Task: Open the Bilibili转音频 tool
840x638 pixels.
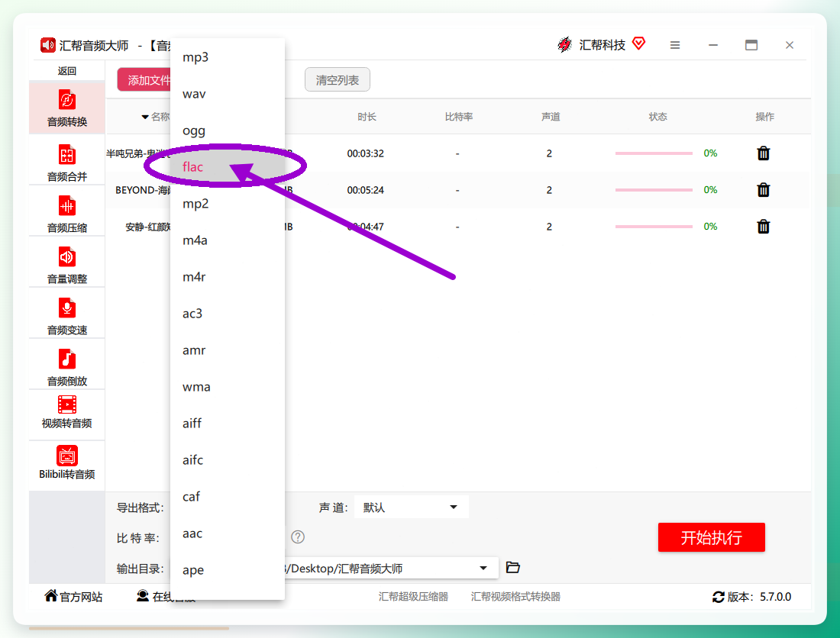Action: (x=67, y=462)
